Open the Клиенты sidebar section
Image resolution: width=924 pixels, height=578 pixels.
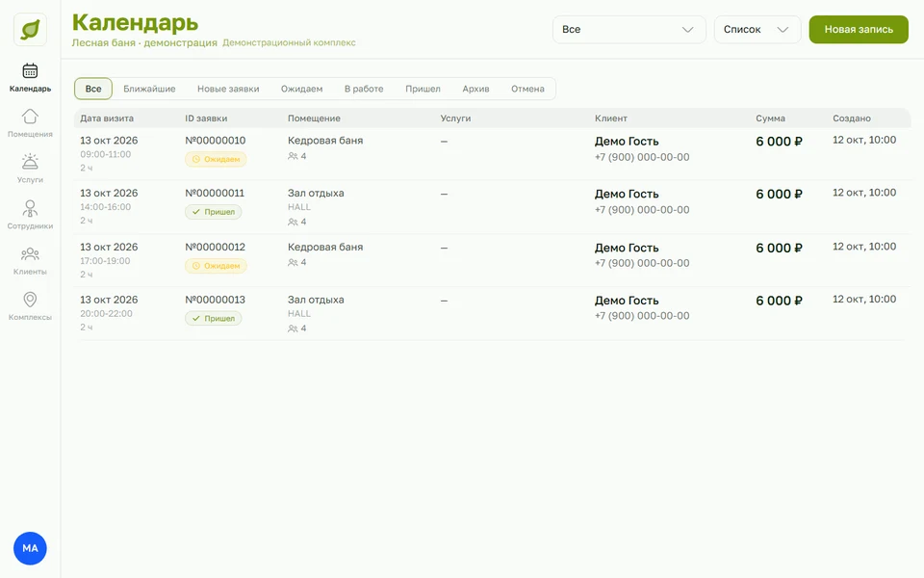click(30, 261)
